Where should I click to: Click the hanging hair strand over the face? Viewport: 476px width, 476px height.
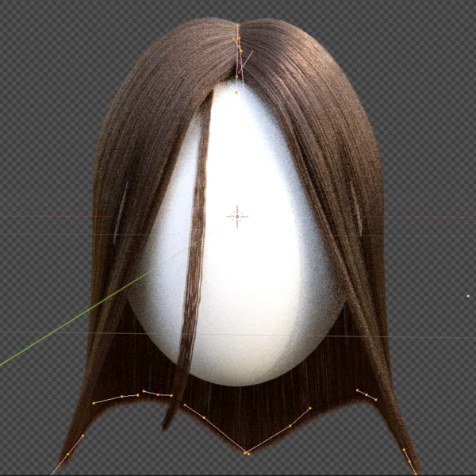[194, 262]
